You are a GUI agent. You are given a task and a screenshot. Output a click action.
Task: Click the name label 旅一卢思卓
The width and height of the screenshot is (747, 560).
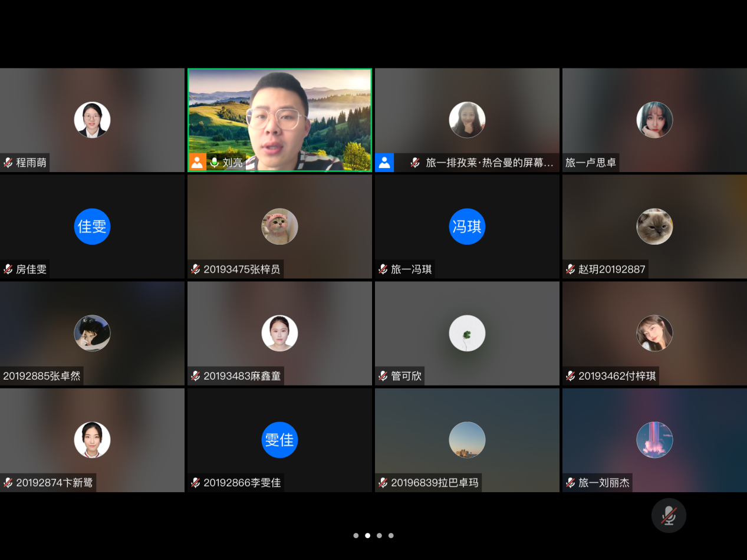pos(591,163)
